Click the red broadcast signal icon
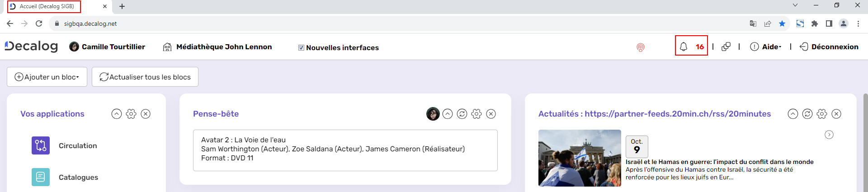Image resolution: width=868 pixels, height=192 pixels. point(641,47)
